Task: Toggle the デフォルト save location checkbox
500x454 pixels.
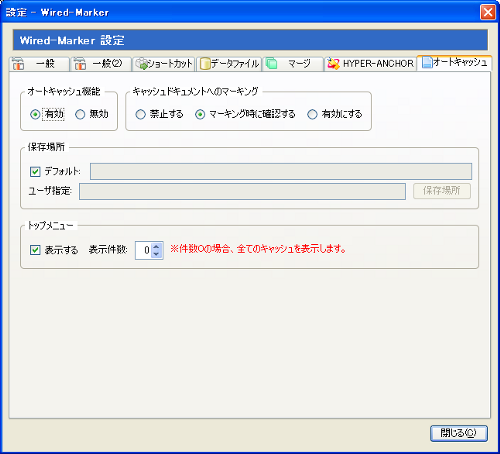Action: (35, 172)
